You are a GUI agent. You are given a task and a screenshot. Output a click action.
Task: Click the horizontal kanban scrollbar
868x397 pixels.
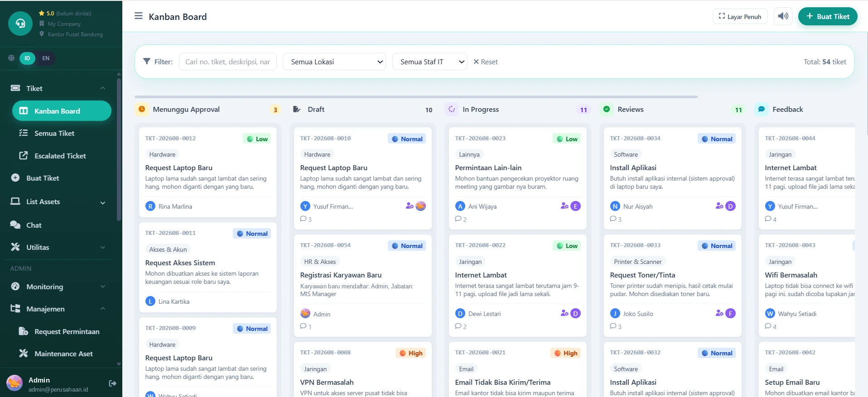[x=416, y=97]
